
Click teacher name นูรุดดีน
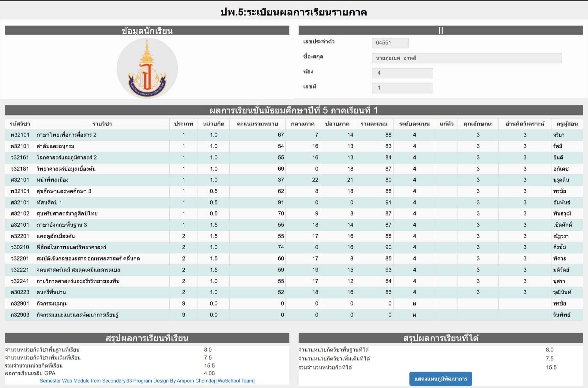[561, 180]
